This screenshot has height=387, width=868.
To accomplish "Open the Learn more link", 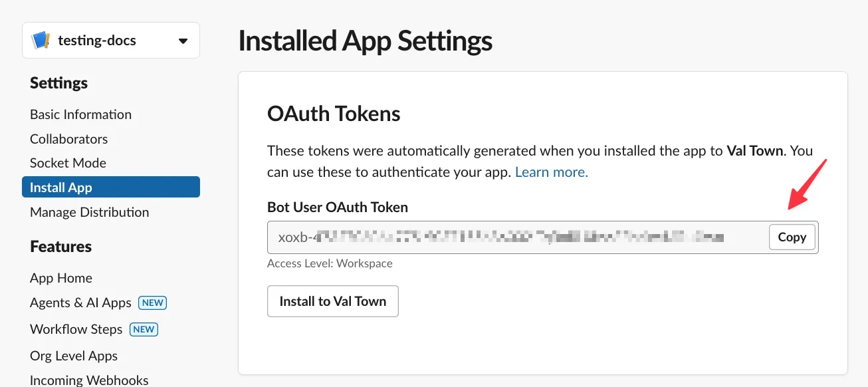I will tap(550, 172).
